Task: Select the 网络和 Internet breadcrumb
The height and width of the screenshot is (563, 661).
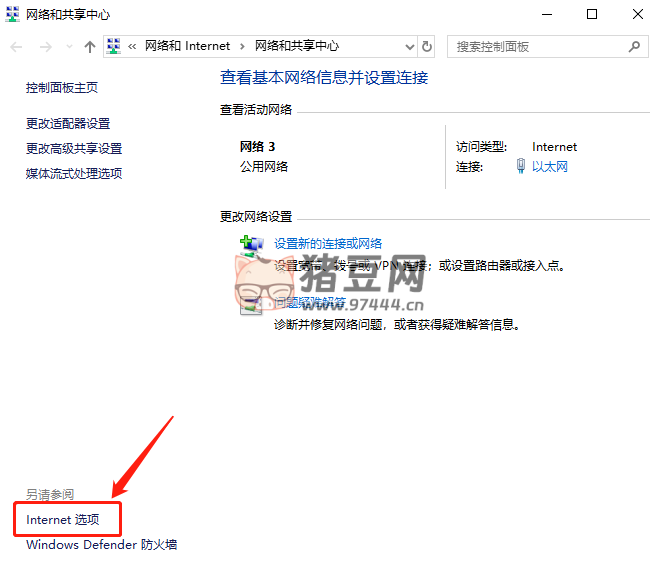Action: (187, 46)
